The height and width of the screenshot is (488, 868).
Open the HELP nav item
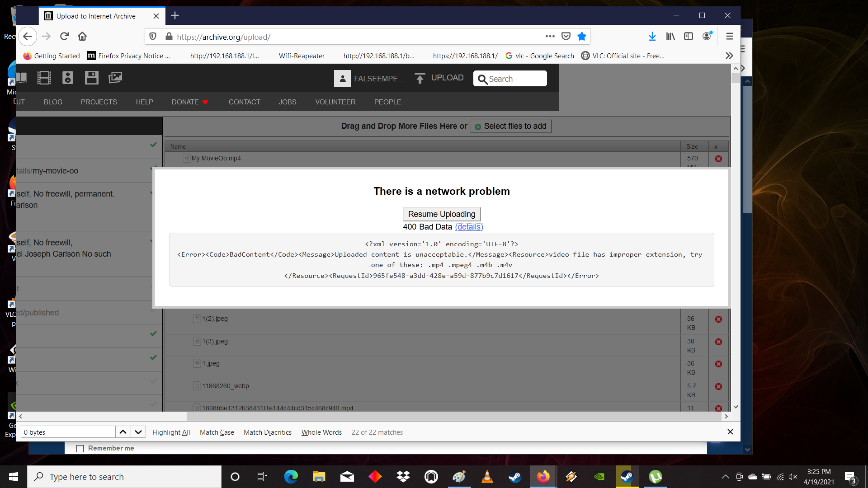point(144,102)
